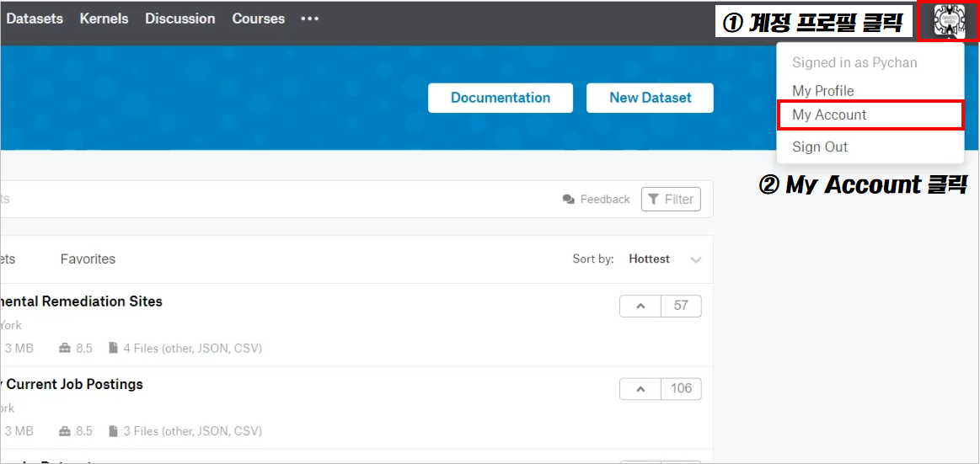Click the Feedback link text

tap(605, 200)
